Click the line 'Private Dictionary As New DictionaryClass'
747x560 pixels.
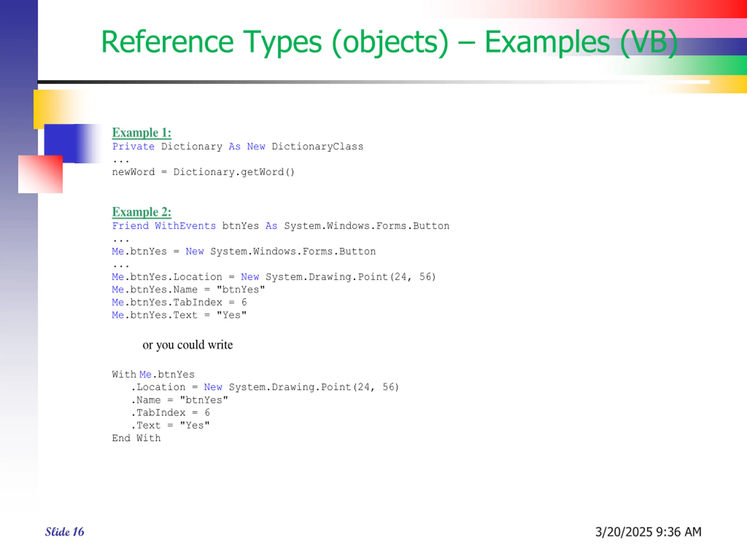[x=238, y=146]
